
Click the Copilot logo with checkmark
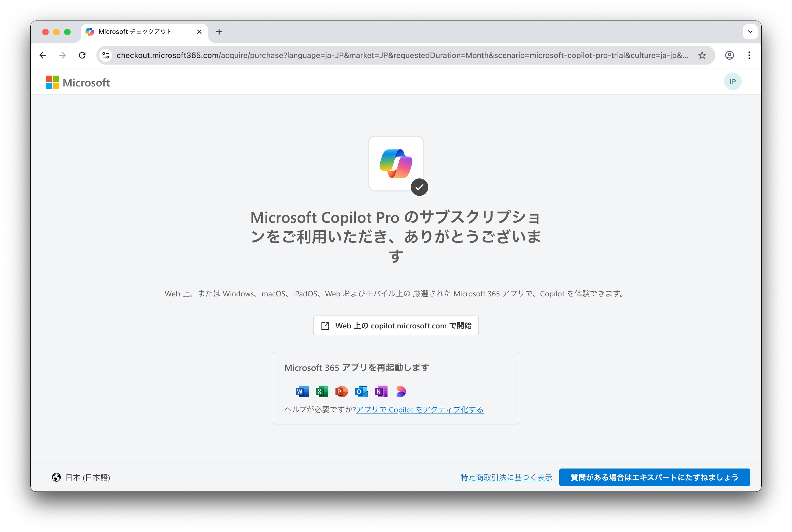[x=396, y=164]
